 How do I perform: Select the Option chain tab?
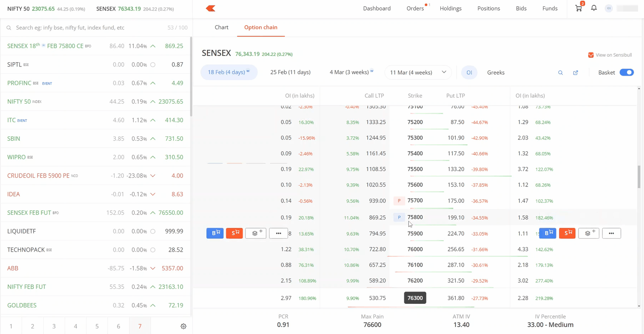point(261,27)
